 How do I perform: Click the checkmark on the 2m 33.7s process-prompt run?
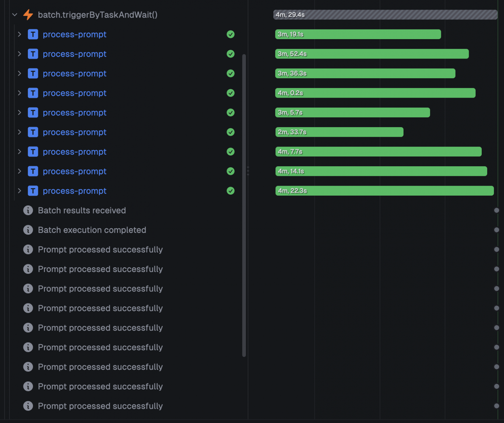point(230,132)
